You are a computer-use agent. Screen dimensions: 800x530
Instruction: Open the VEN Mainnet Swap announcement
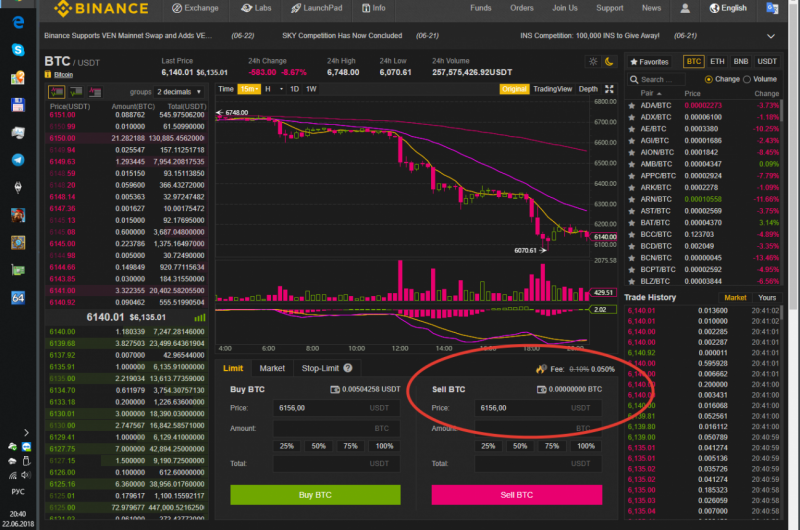click(128, 36)
